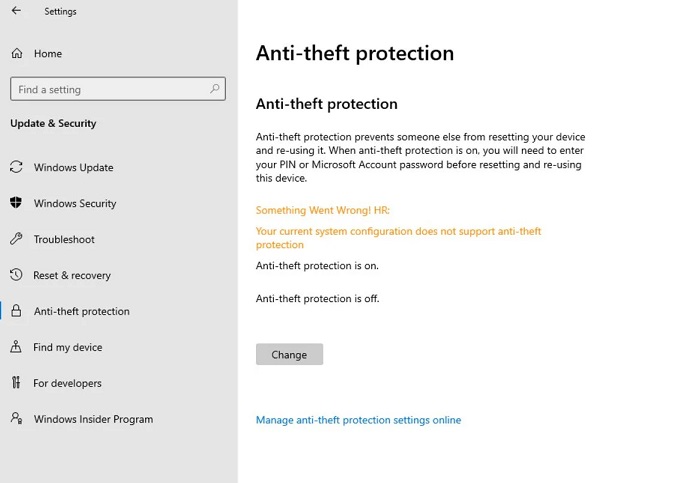700x483 pixels.
Task: Click the Windows Security shield icon
Action: [x=16, y=203]
